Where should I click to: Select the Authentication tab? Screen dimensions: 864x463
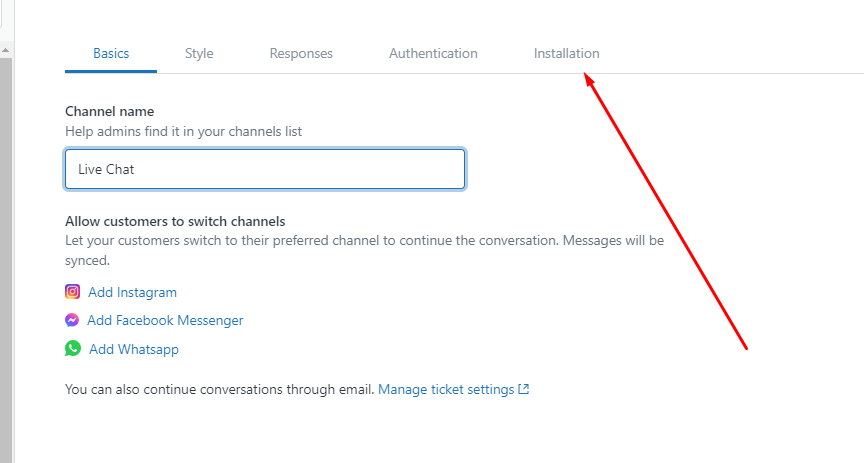pos(433,54)
